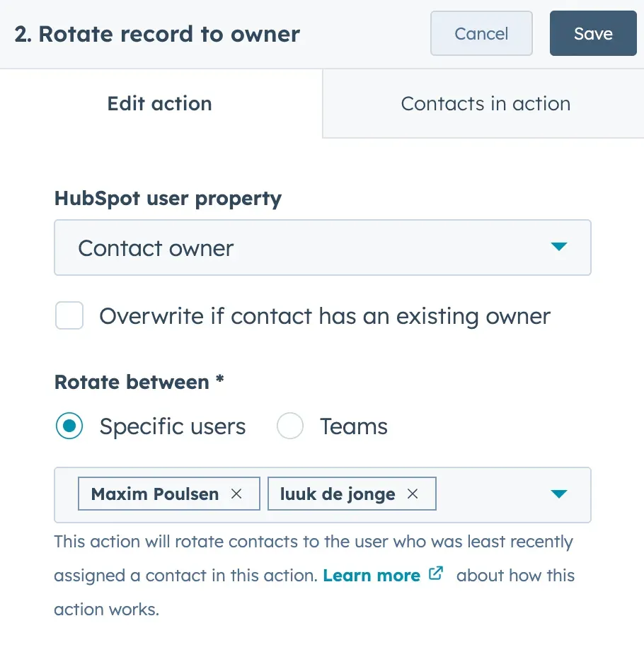Click the caret icon on Contact owner field

pyautogui.click(x=559, y=248)
